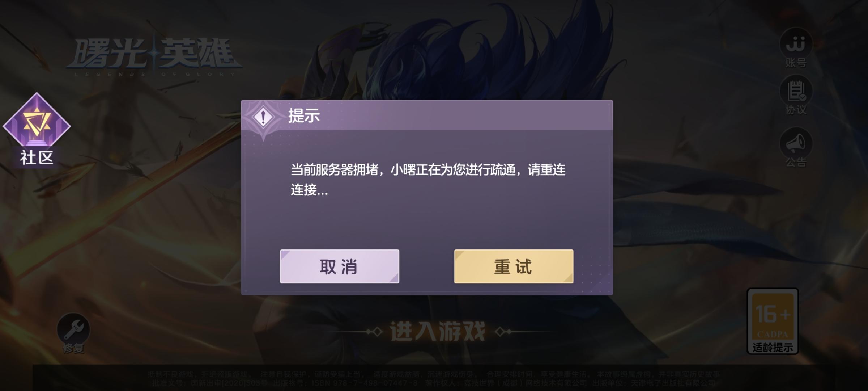Click the 协议 text label
Viewport: 868px width, 391px height.
[x=796, y=110]
